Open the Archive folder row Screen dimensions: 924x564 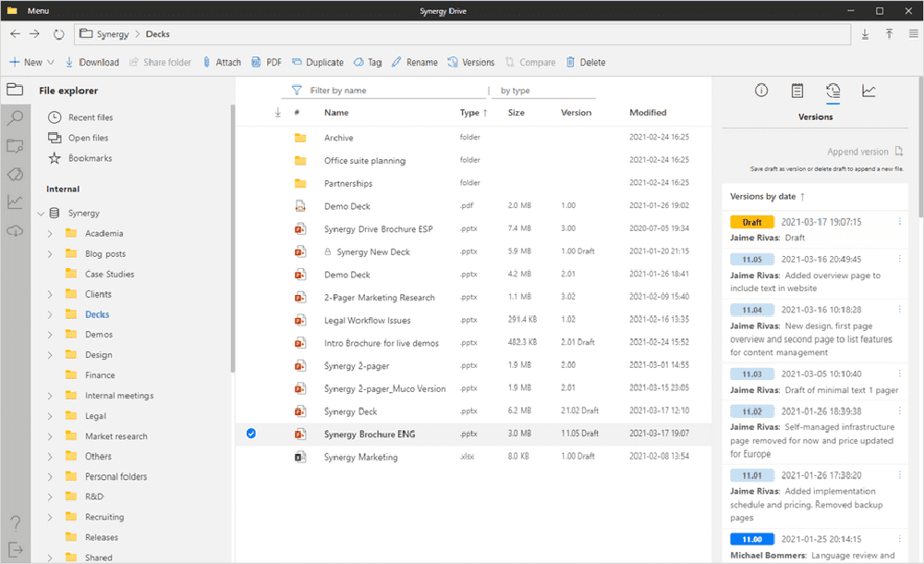click(x=473, y=138)
